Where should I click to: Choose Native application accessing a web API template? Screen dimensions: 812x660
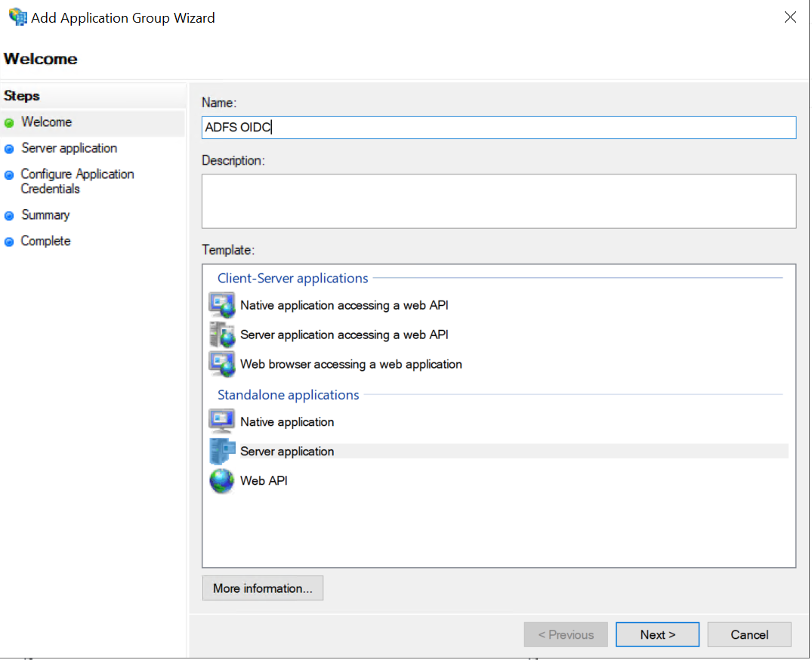(344, 305)
